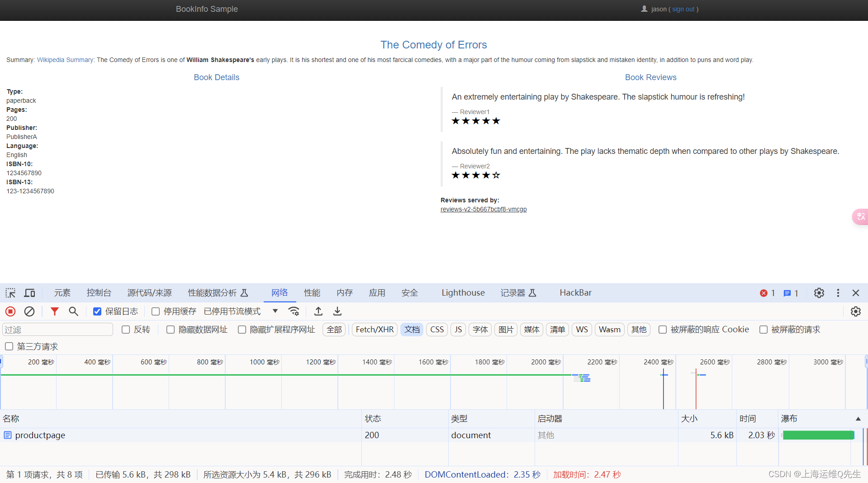Open the Performance insights tab
The image size is (868, 483).
tap(218, 293)
